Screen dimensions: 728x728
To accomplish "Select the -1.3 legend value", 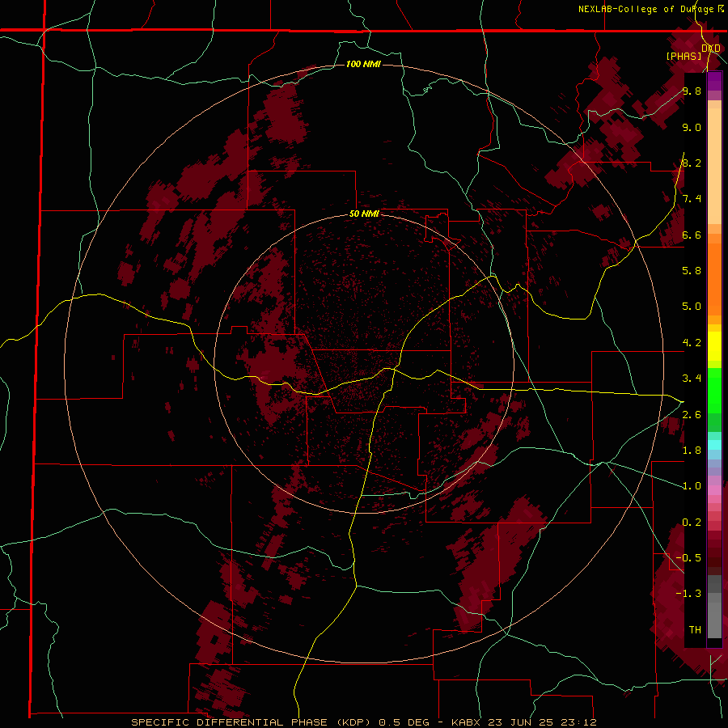I will (x=688, y=594).
